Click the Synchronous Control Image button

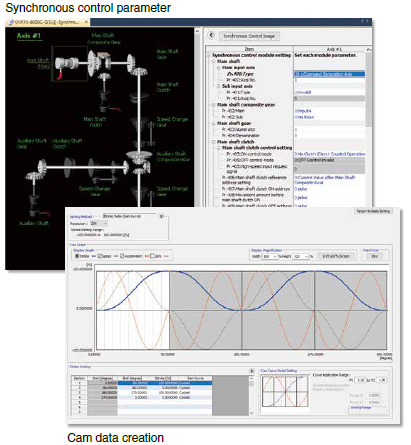click(x=249, y=36)
